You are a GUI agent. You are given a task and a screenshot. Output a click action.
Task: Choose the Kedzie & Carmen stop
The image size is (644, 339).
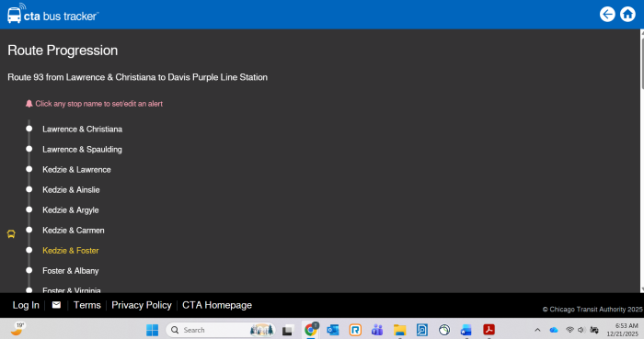[x=73, y=231]
